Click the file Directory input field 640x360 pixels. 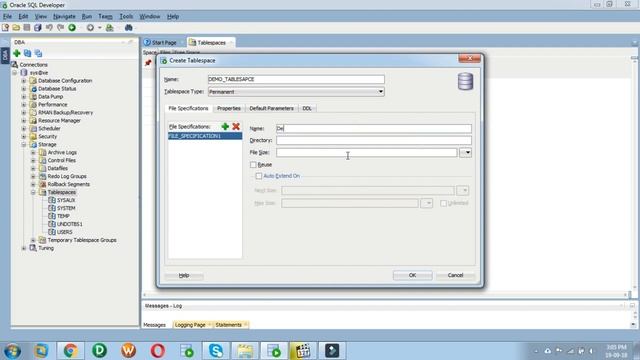[x=374, y=140]
